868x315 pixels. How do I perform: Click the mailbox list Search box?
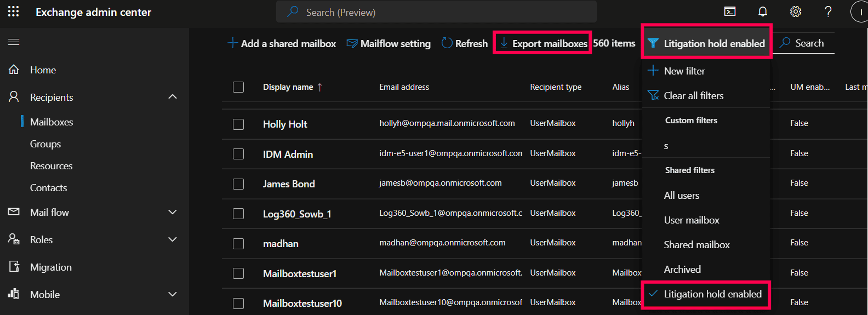[804, 43]
